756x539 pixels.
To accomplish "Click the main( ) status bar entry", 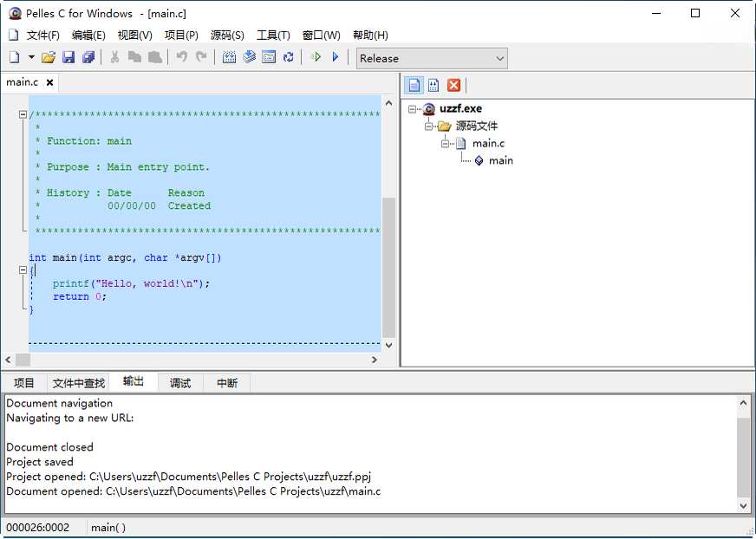I will pos(108,528).
